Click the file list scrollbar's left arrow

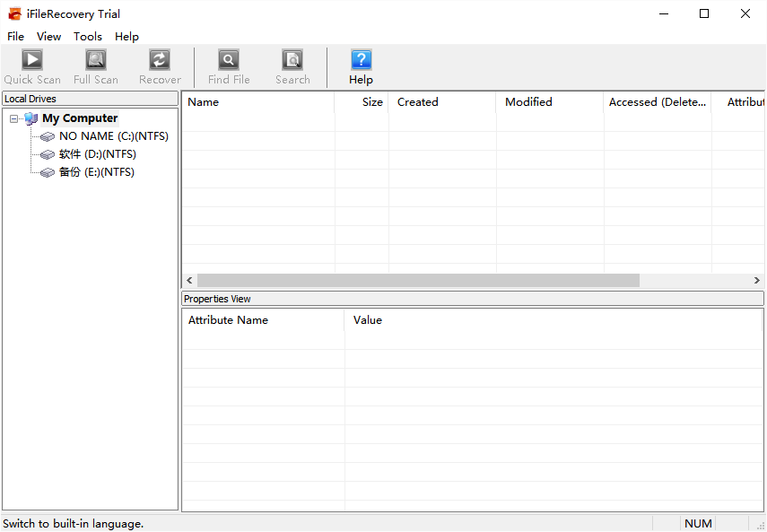click(x=190, y=281)
